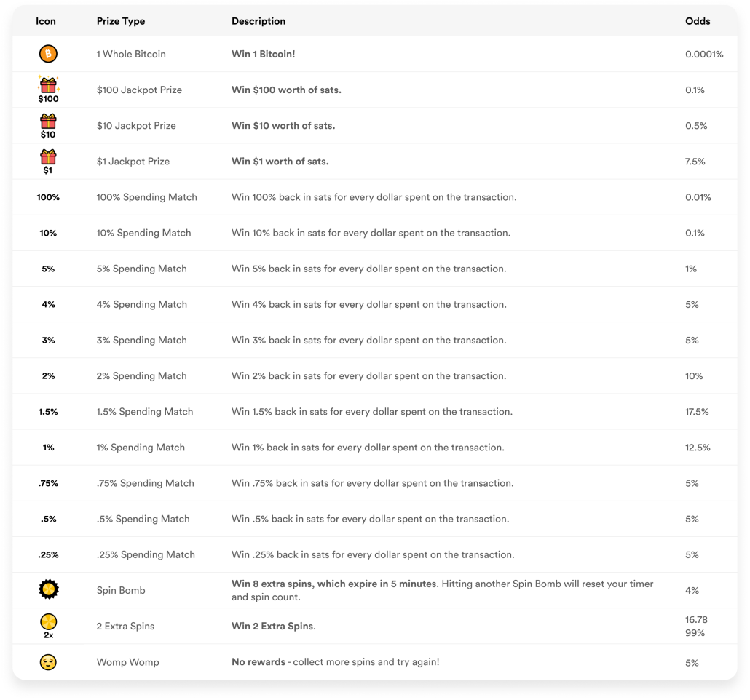
Task: Click the Womp Womp sad face emoji
Action: 48,662
